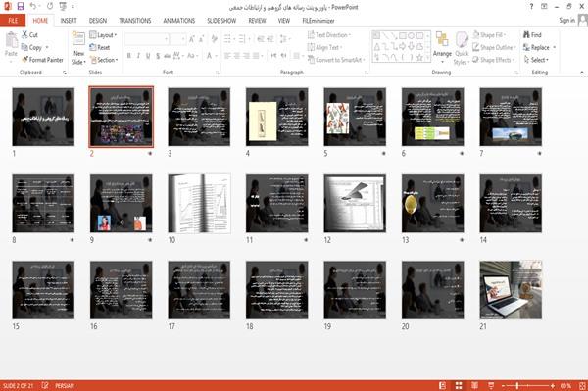Click the Undo icon in the quick access toolbar

pos(33,6)
